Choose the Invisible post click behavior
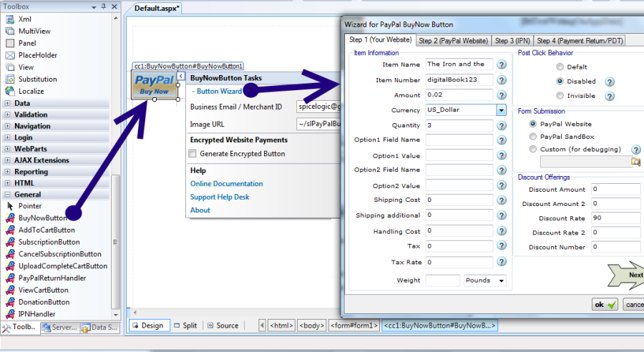The height and width of the screenshot is (352, 644). pyautogui.click(x=560, y=96)
